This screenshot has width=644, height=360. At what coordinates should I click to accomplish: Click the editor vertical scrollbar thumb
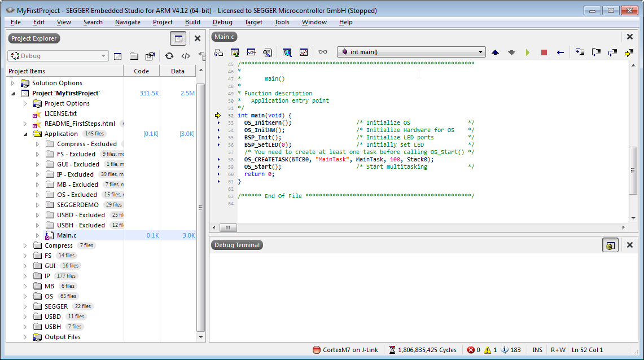point(633,170)
